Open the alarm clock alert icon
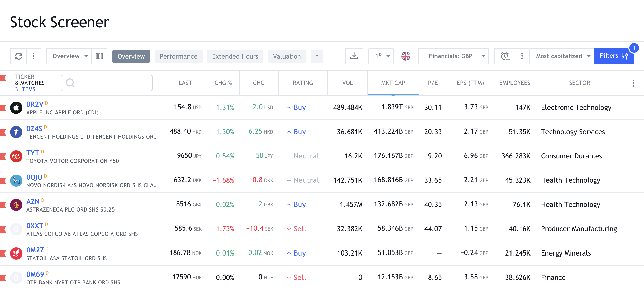The image size is (644, 296). click(505, 56)
